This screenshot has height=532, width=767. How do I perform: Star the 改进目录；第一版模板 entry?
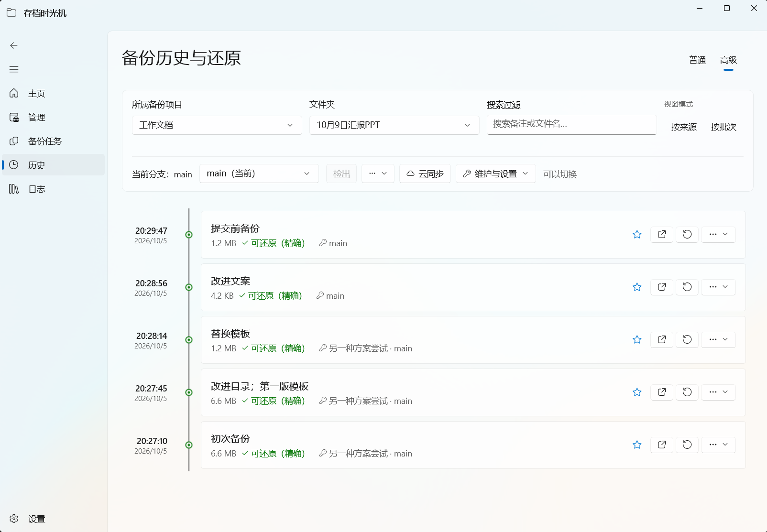[x=637, y=392]
